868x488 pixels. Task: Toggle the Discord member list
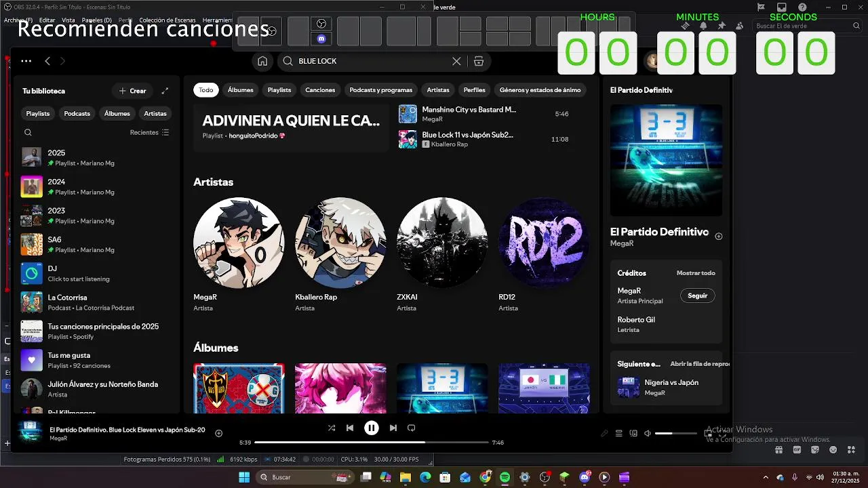point(739,26)
